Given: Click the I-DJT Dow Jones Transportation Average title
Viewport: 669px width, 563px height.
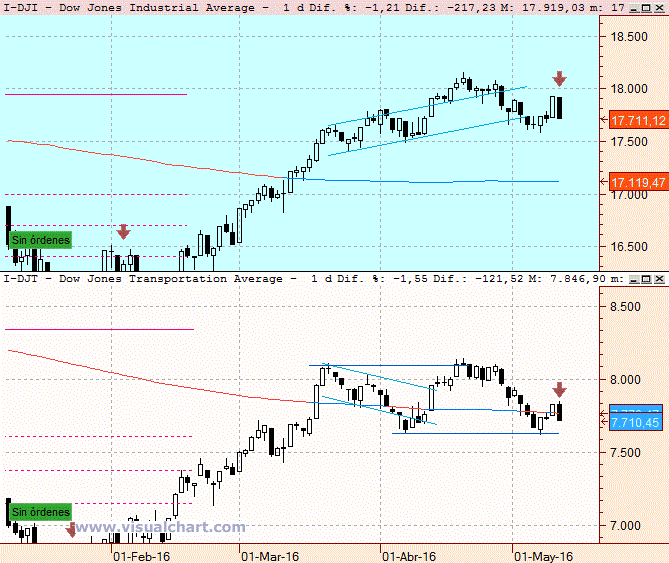Looking at the screenshot, I should pos(143,279).
